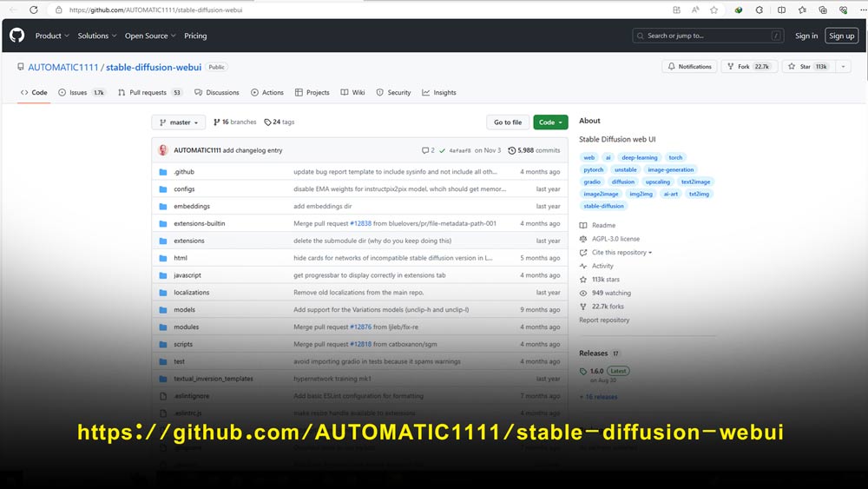Click the browser favorites star icon
This screenshot has height=489, width=868.
click(x=714, y=10)
